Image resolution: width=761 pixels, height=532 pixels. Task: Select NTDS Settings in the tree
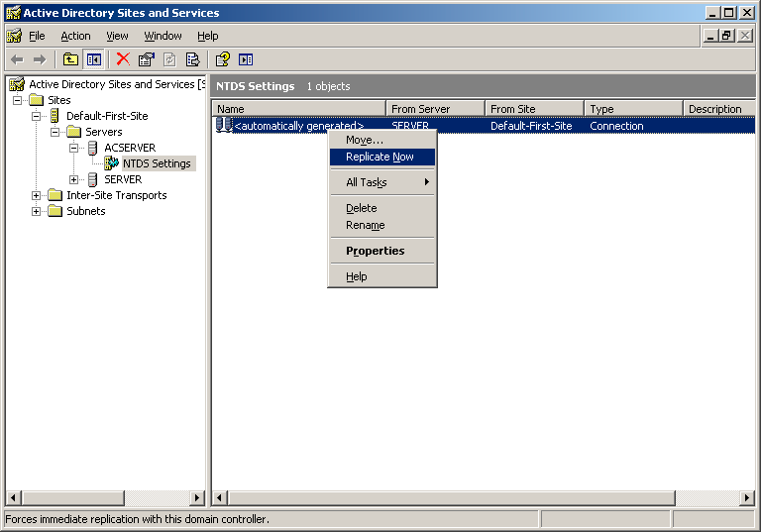click(157, 163)
